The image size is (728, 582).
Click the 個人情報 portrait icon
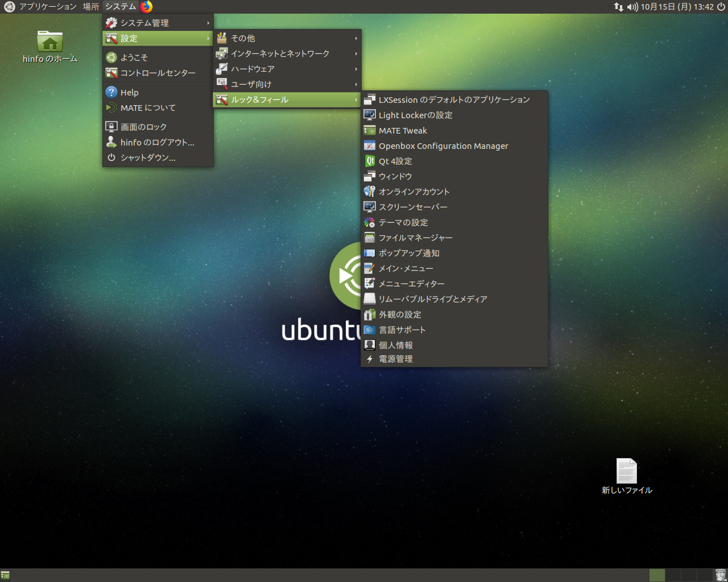pyautogui.click(x=370, y=345)
